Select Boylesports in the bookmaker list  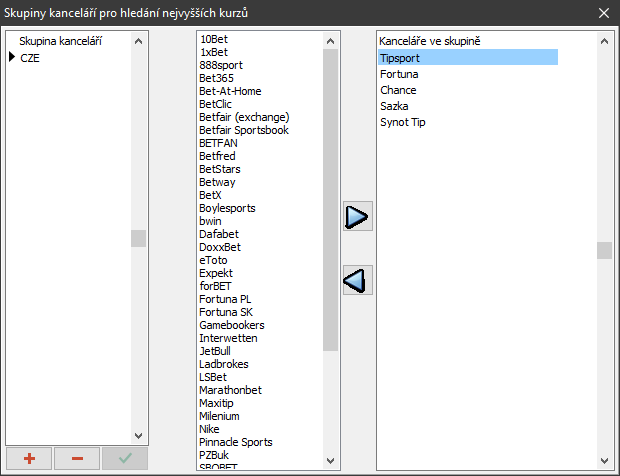pos(227,208)
